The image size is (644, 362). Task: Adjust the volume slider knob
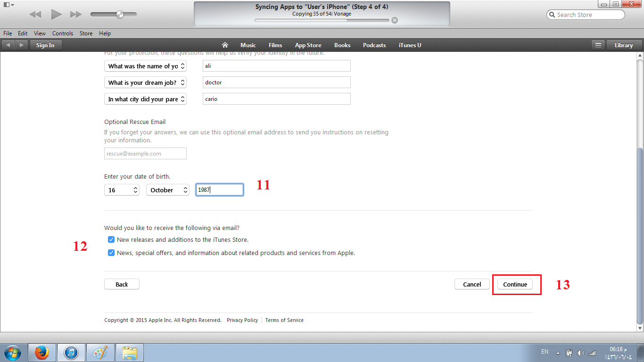120,15
